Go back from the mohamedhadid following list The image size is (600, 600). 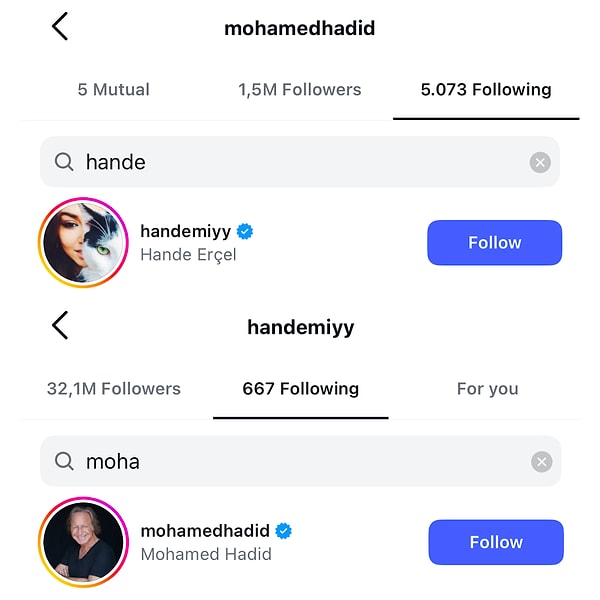click(x=60, y=27)
